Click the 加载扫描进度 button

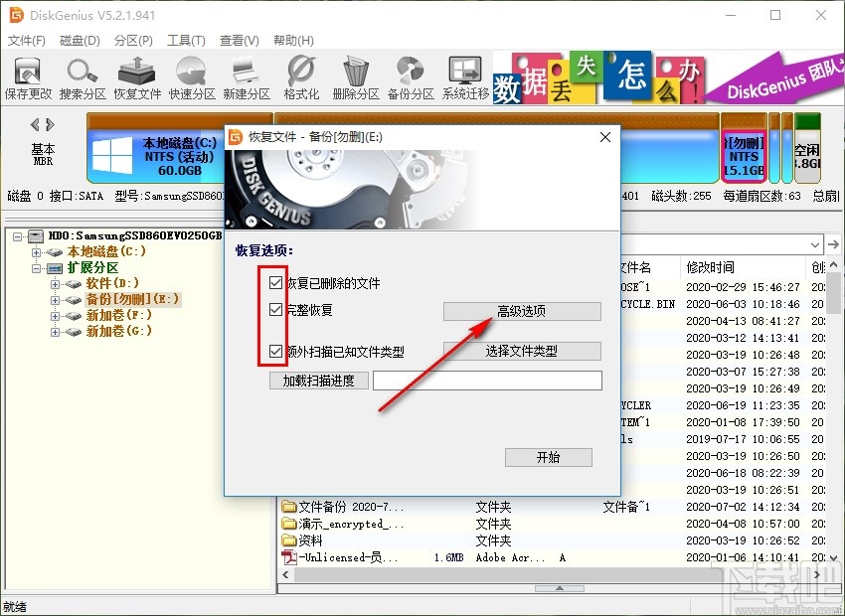(318, 381)
